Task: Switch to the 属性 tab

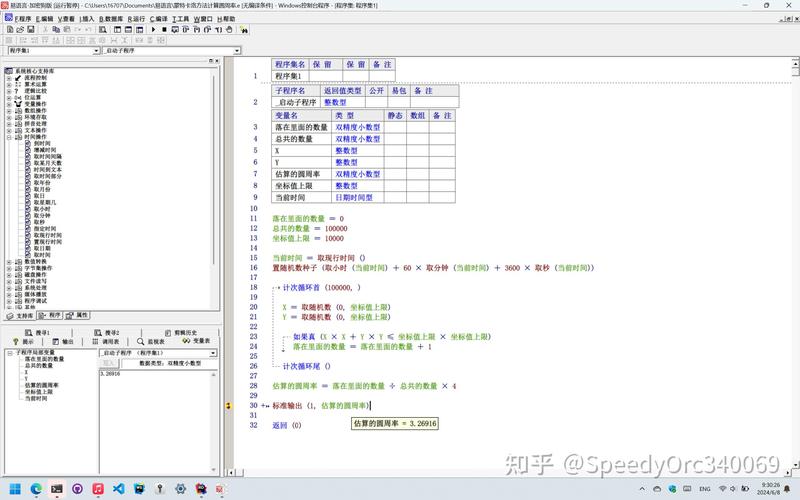Action: click(x=77, y=315)
